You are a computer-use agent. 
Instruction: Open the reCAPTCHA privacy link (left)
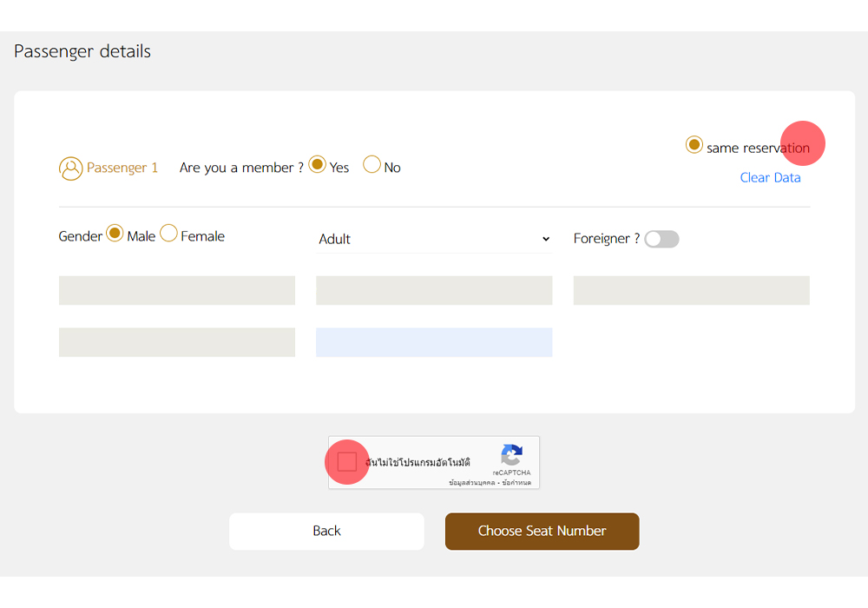click(471, 482)
